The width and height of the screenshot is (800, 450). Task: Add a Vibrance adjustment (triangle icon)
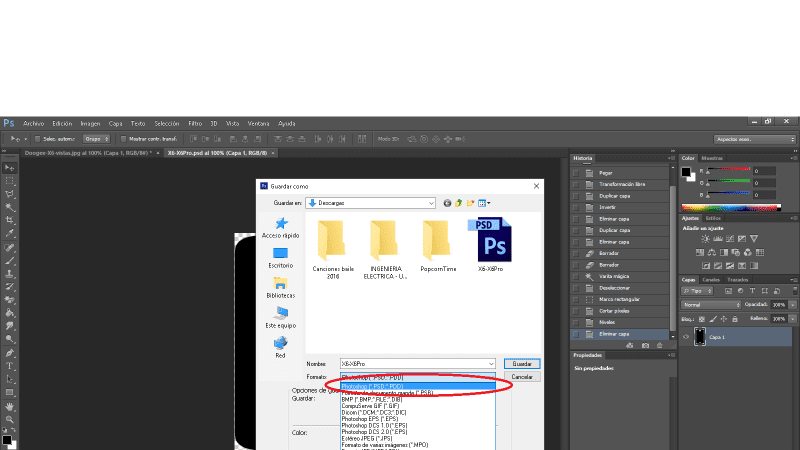click(754, 239)
